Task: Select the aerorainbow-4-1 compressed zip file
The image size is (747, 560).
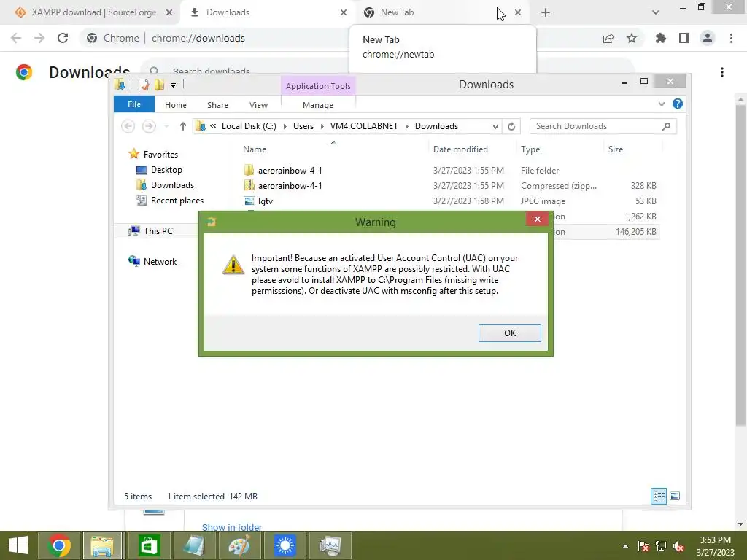Action: (x=450, y=186)
